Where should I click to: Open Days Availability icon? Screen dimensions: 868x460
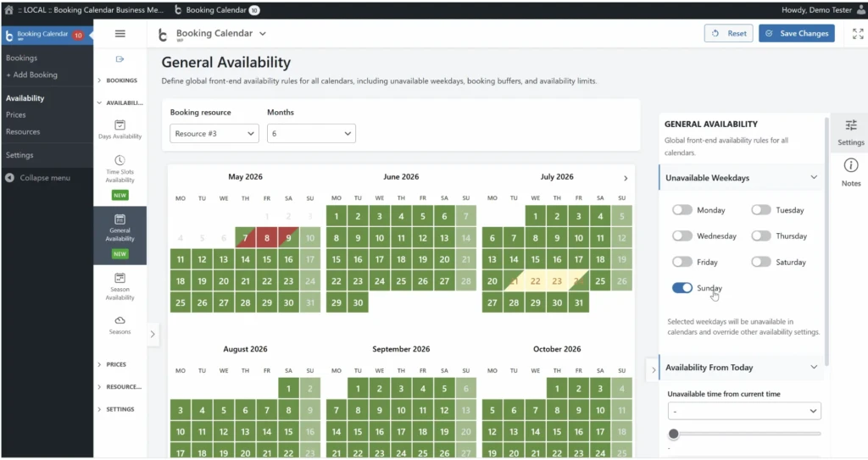pyautogui.click(x=120, y=125)
